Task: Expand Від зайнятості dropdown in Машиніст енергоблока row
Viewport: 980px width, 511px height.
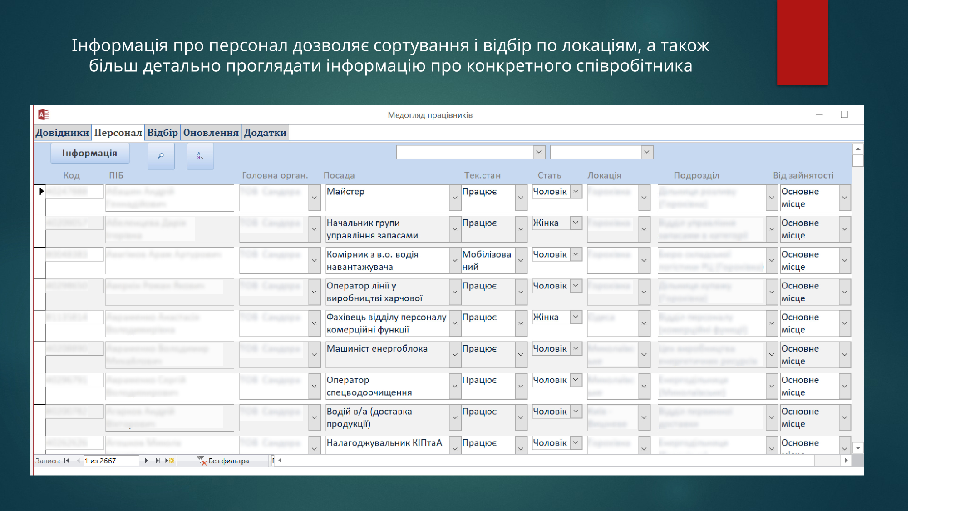Action: click(845, 355)
